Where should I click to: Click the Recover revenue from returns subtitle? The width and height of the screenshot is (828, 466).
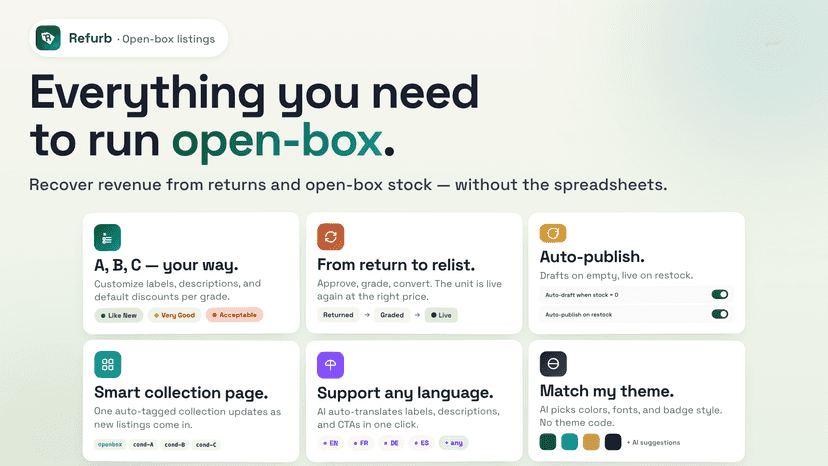tap(348, 185)
